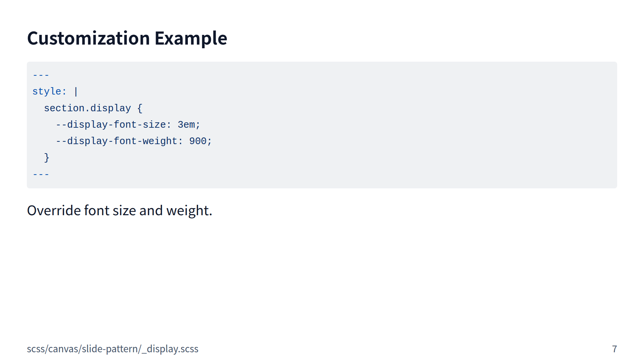The image size is (644, 362).
Task: Click the word "Override" in the paragraph
Action: tap(54, 210)
